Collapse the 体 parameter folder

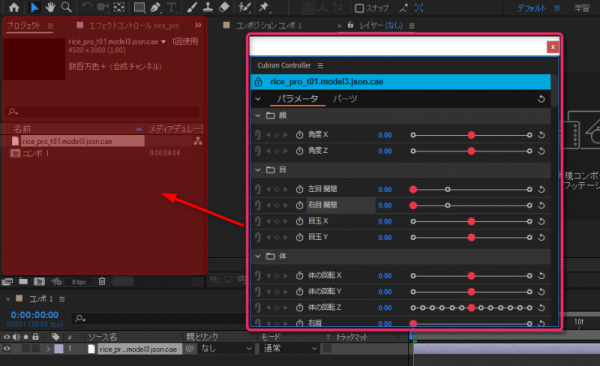[x=258, y=256]
